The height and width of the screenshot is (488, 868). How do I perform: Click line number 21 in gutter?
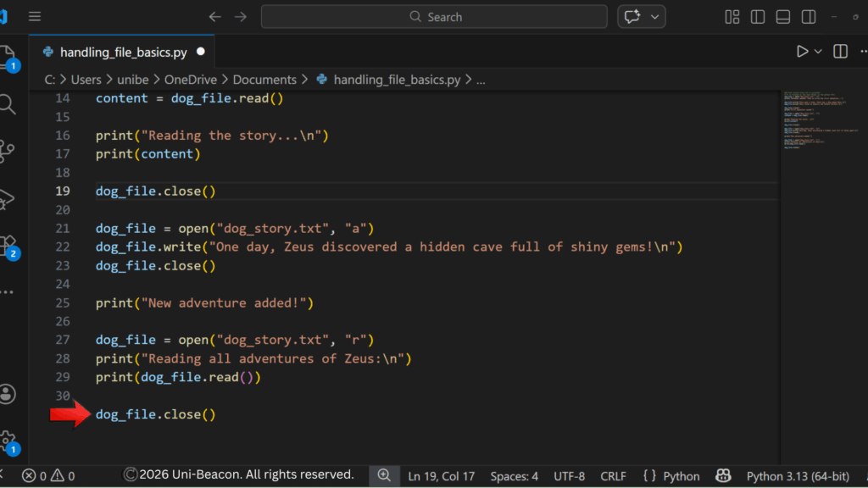(x=63, y=228)
